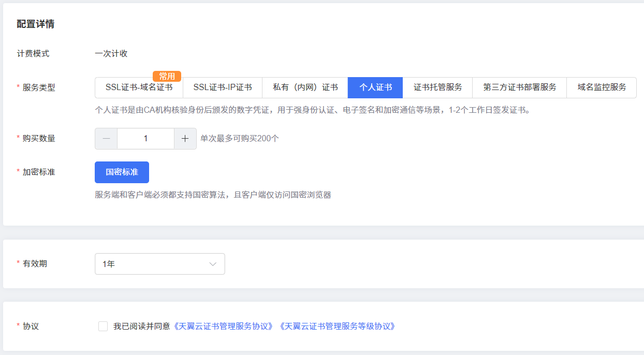This screenshot has height=355, width=644.
Task: Switch to SSL证书-IP证书 tab
Action: click(x=223, y=87)
